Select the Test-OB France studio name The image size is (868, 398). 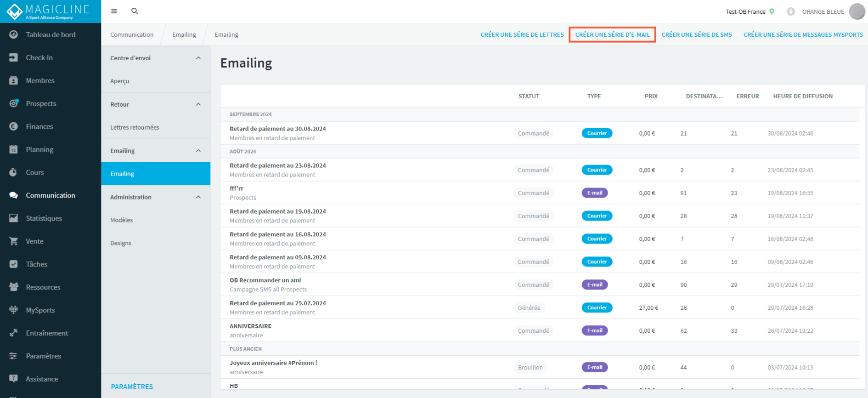[745, 11]
